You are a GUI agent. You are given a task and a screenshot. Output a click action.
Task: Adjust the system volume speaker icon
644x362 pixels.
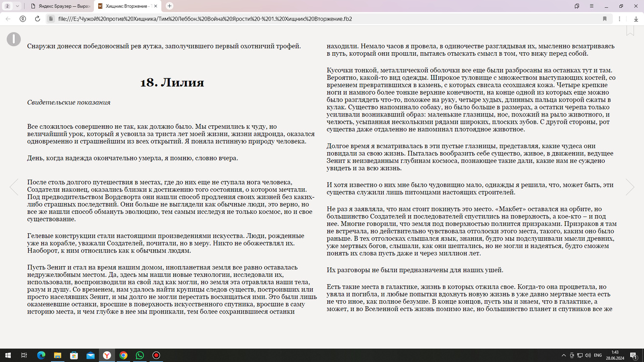coord(588,355)
